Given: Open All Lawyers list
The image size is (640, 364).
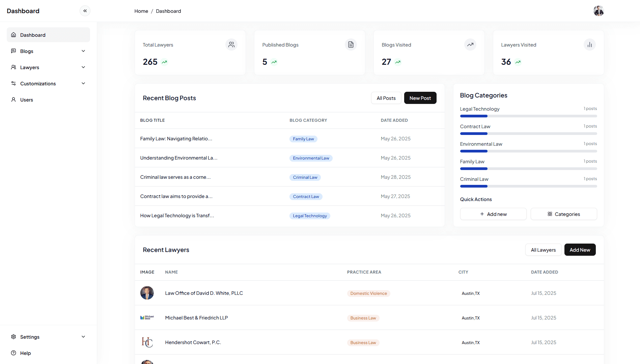Looking at the screenshot, I should (543, 250).
